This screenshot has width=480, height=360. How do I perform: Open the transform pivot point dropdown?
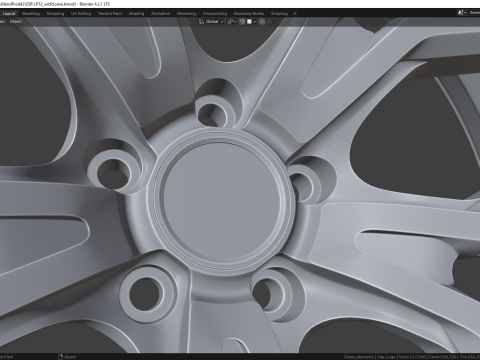click(x=232, y=22)
